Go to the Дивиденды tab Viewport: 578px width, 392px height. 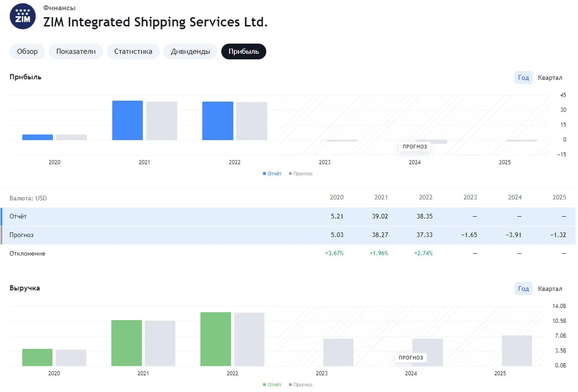tap(190, 51)
